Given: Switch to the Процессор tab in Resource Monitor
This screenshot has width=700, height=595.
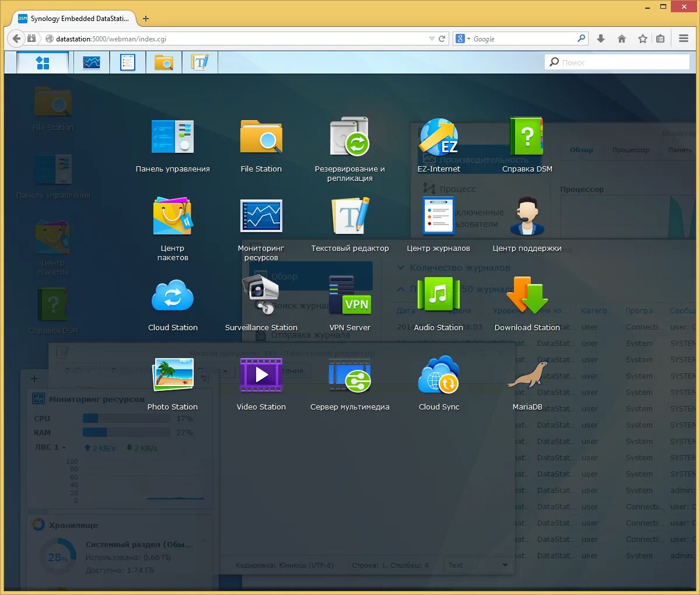Looking at the screenshot, I should point(631,149).
